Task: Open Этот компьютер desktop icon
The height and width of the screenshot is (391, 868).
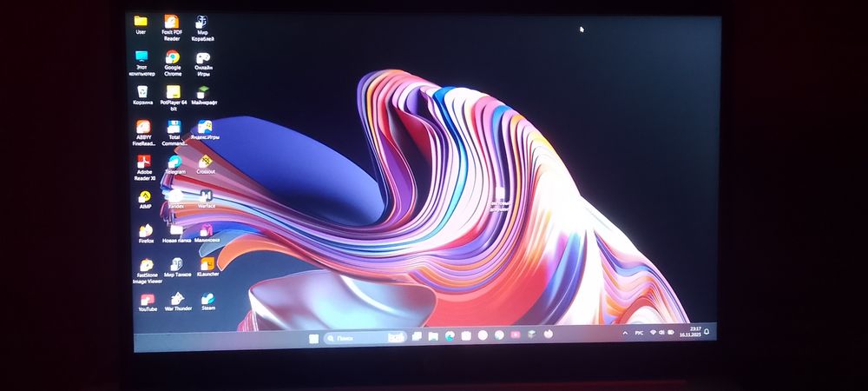Action: 141,63
